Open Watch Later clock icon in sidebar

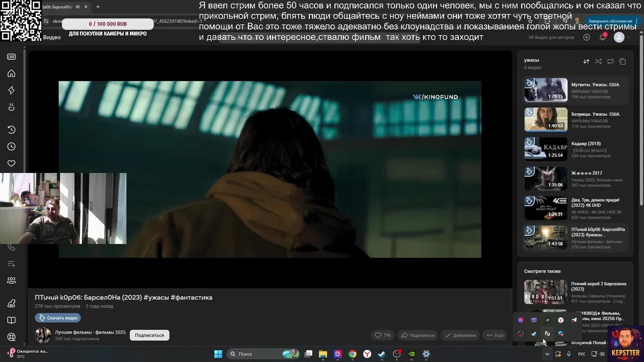(11, 147)
